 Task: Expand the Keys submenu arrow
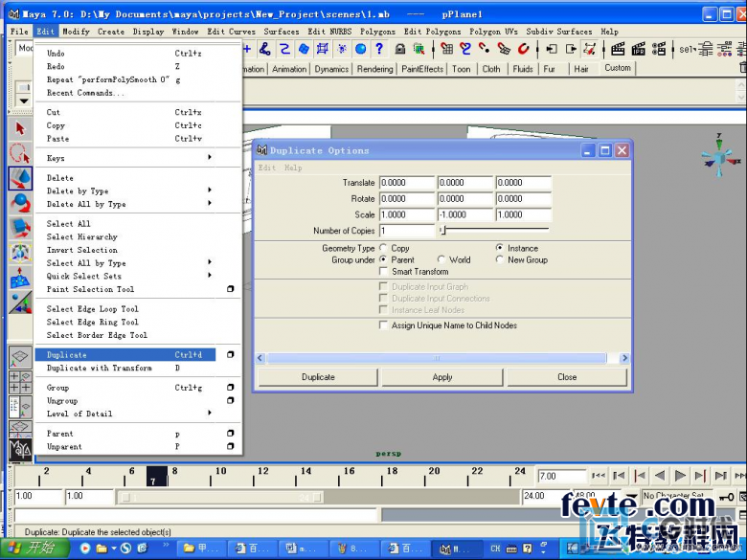pos(210,157)
